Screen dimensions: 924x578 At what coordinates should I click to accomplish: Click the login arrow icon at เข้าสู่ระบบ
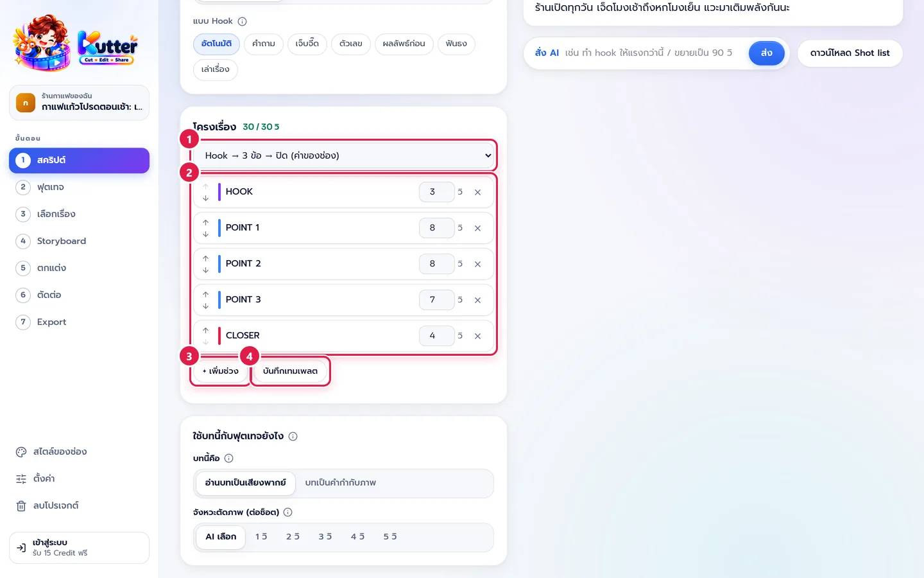coord(21,548)
